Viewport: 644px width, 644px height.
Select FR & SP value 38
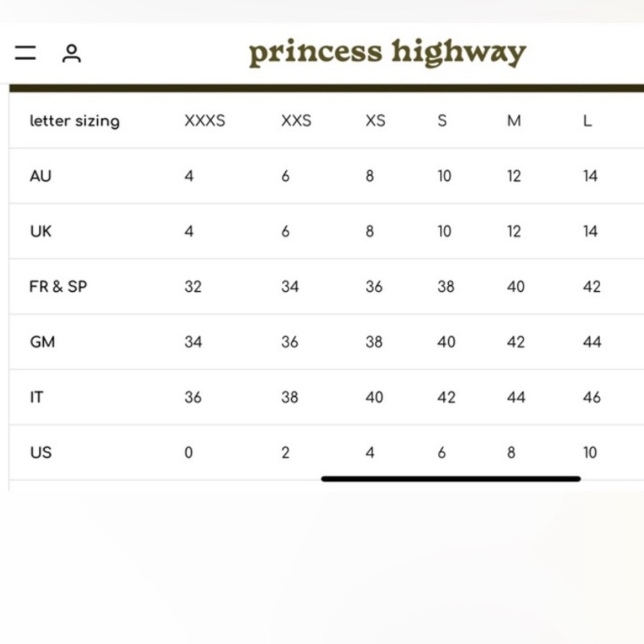pyautogui.click(x=446, y=287)
